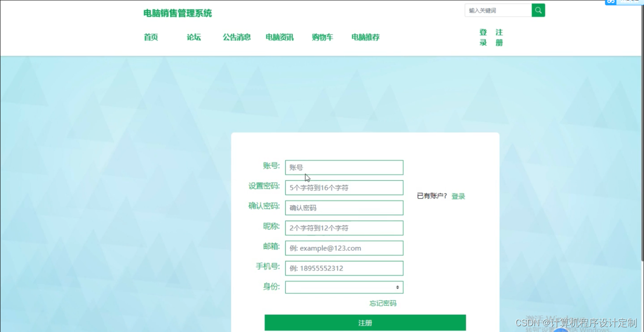This screenshot has height=332, width=644.
Task: Open the 购物车 shopping cart page
Action: [x=322, y=37]
